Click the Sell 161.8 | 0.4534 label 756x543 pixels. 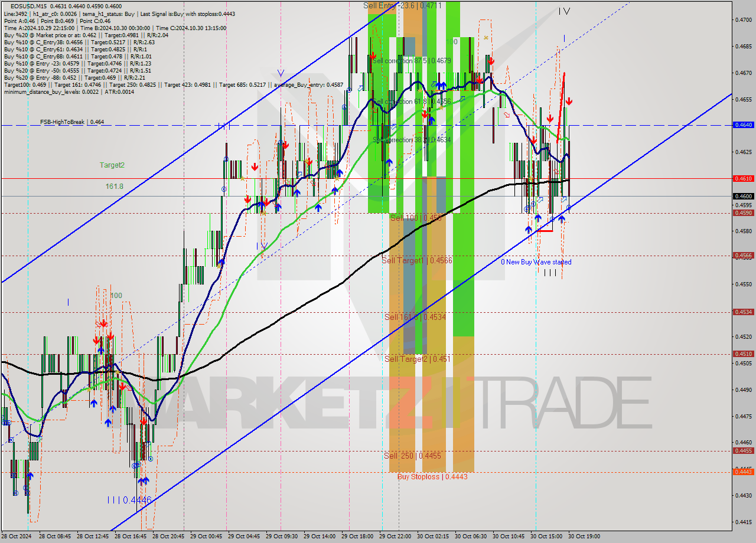[415, 317]
